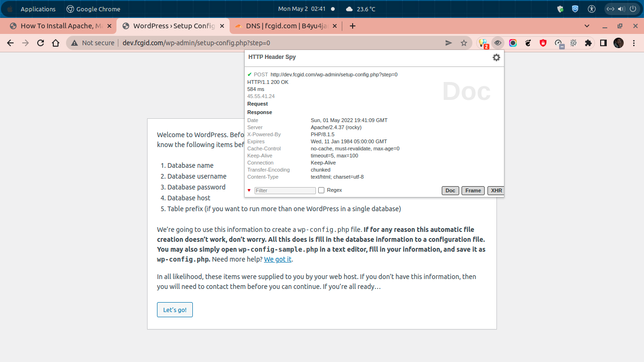Click the address bar URL
The image size is (644, 362).
pos(196,43)
